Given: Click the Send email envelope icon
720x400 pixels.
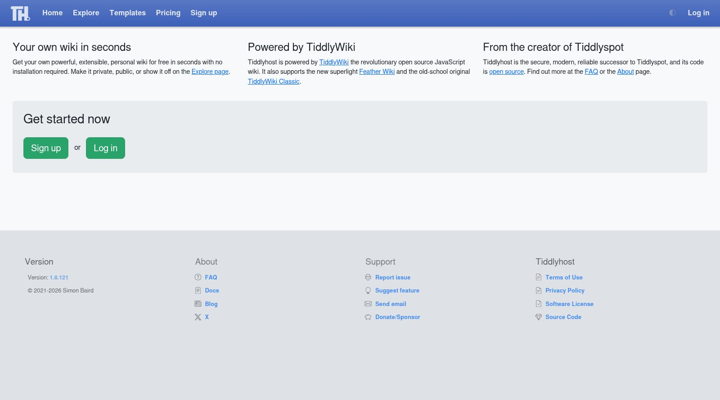Looking at the screenshot, I should 368,304.
